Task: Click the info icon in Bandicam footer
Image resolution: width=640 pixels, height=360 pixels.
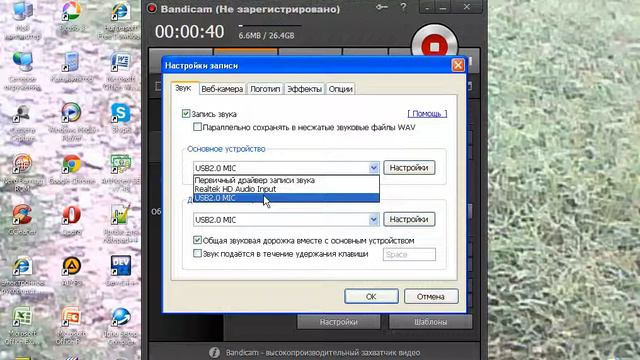Action: [x=214, y=352]
